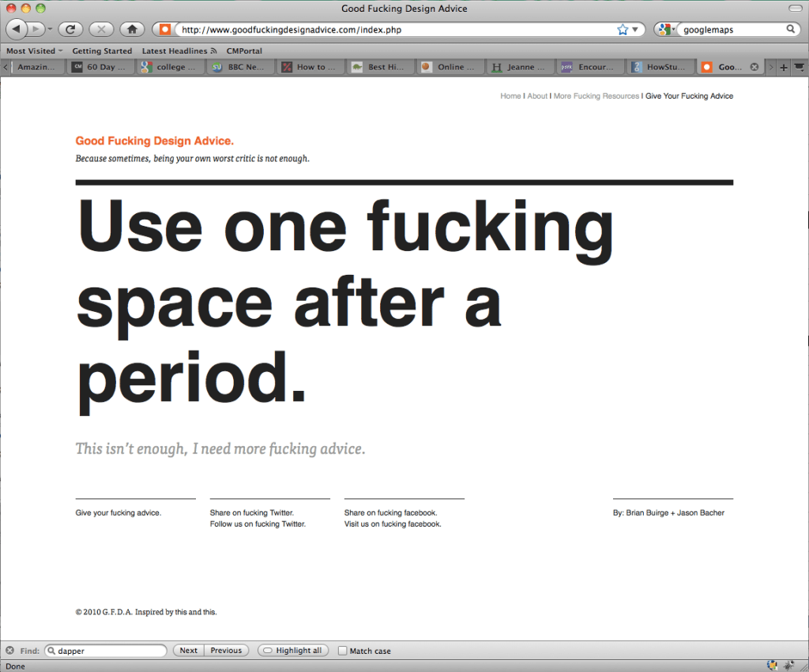Toggle the Highlight all button

coord(292,651)
